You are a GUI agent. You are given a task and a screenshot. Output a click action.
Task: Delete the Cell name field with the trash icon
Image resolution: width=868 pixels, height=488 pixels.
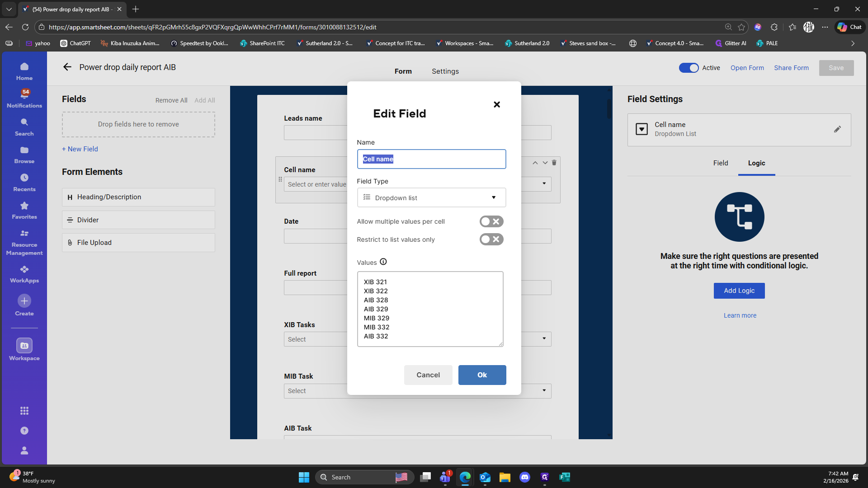554,163
